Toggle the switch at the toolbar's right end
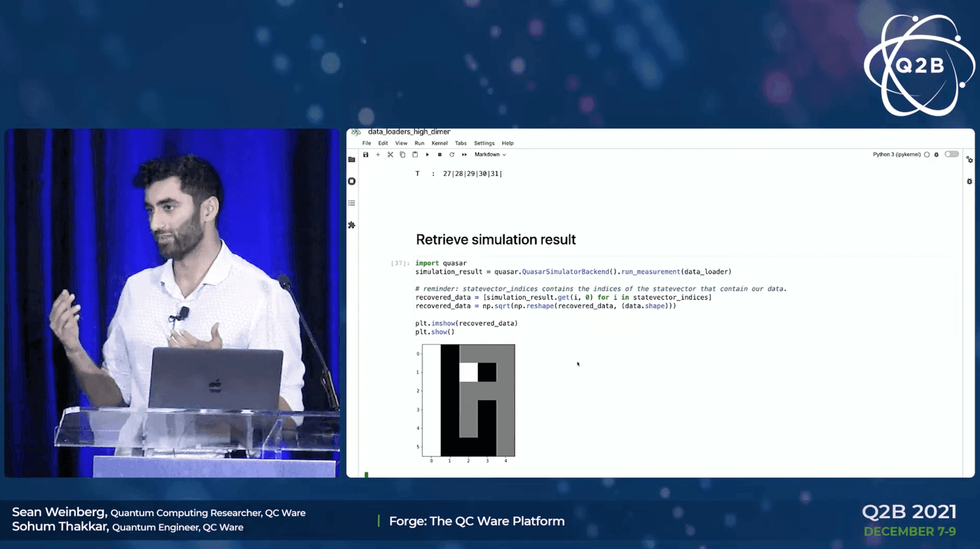The width and height of the screenshot is (980, 549). [951, 154]
